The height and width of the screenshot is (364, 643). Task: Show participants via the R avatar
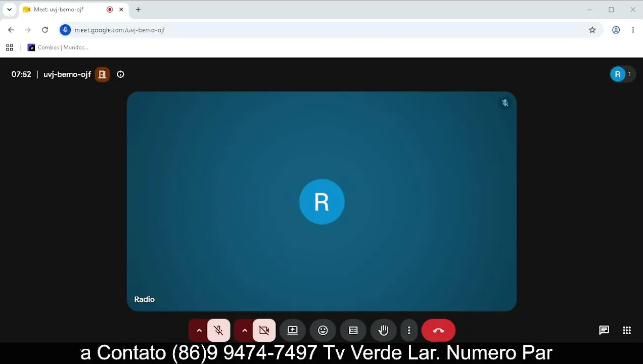(x=622, y=74)
